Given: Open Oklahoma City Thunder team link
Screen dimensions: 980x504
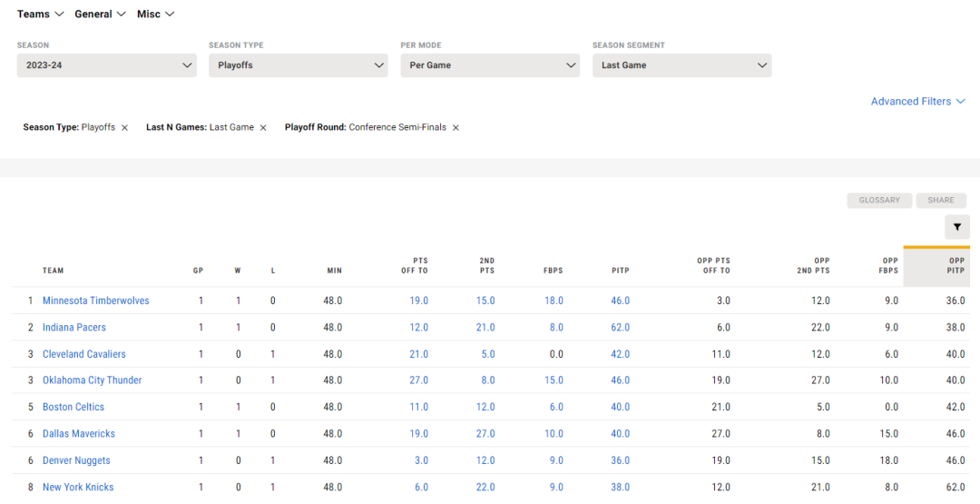Looking at the screenshot, I should pyautogui.click(x=92, y=380).
